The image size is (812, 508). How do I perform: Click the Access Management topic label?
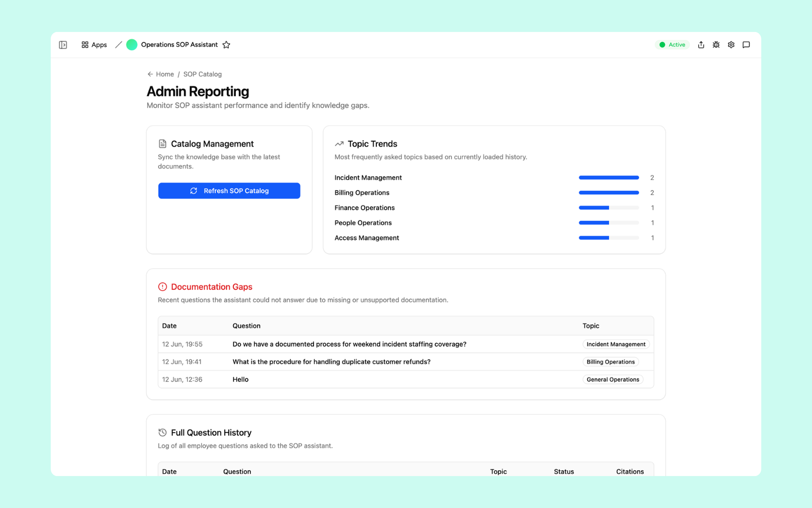(367, 238)
